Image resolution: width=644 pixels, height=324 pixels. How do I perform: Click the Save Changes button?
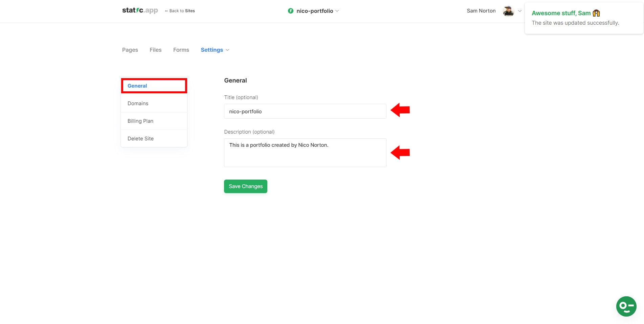pos(245,186)
